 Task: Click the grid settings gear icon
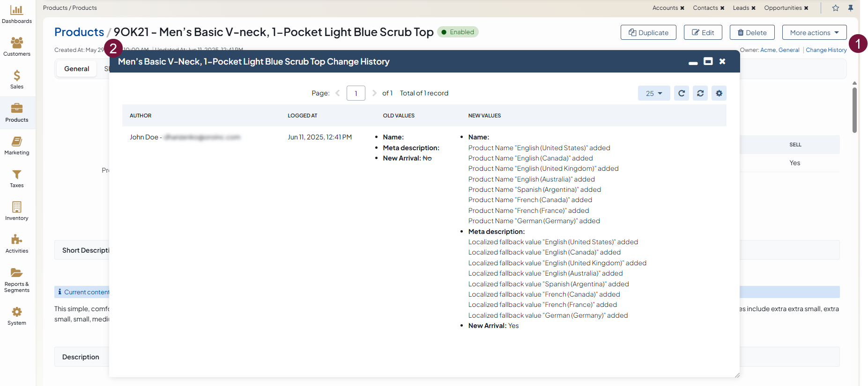tap(719, 93)
